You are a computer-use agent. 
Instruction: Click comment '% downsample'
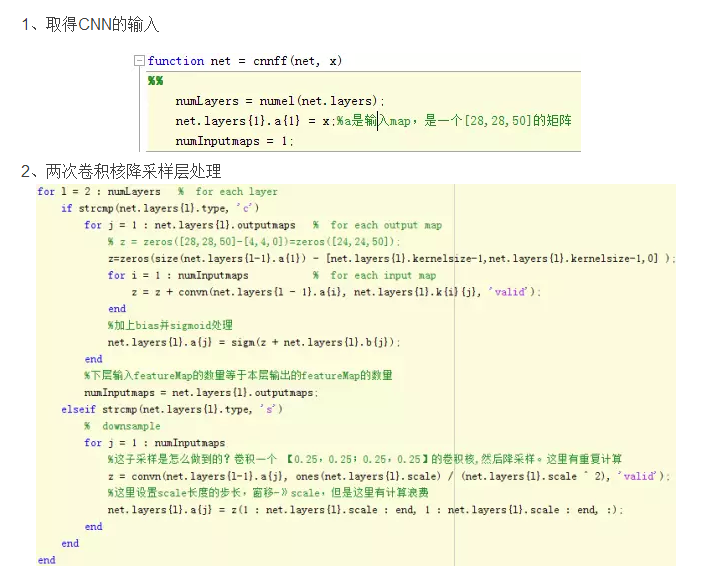point(122,426)
